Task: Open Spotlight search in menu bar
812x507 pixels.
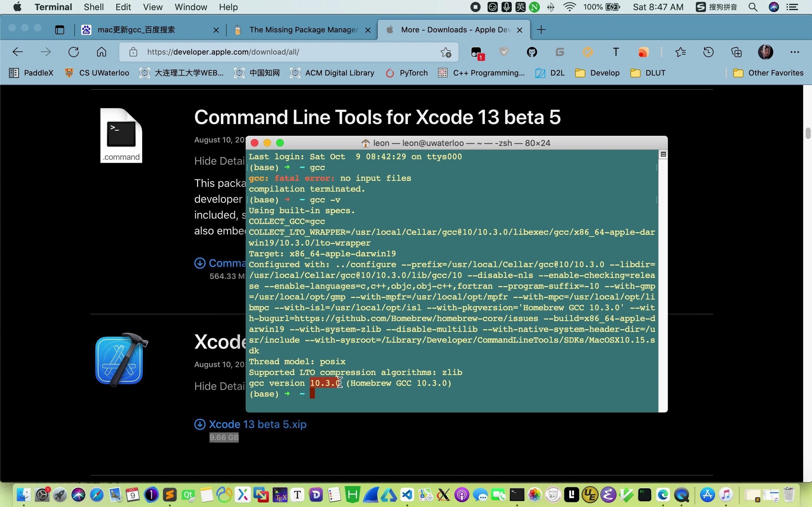Action: click(753, 7)
